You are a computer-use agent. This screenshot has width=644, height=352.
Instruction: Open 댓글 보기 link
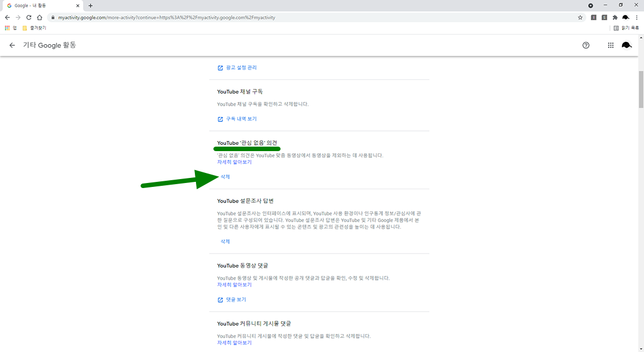[x=232, y=300]
